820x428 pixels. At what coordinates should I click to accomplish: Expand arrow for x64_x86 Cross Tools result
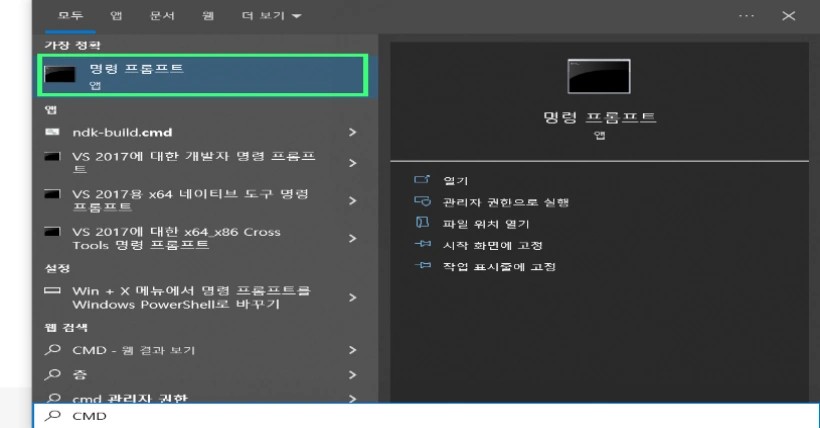tap(352, 239)
